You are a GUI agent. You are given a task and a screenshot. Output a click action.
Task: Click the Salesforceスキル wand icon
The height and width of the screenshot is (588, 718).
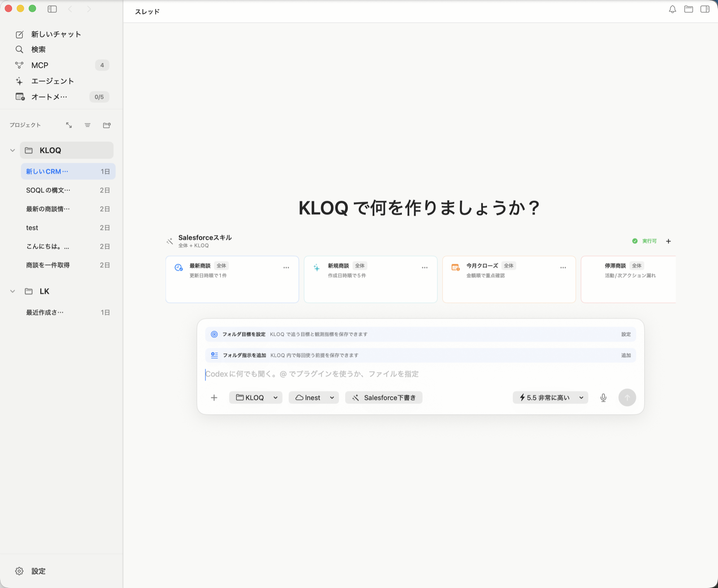(170, 241)
